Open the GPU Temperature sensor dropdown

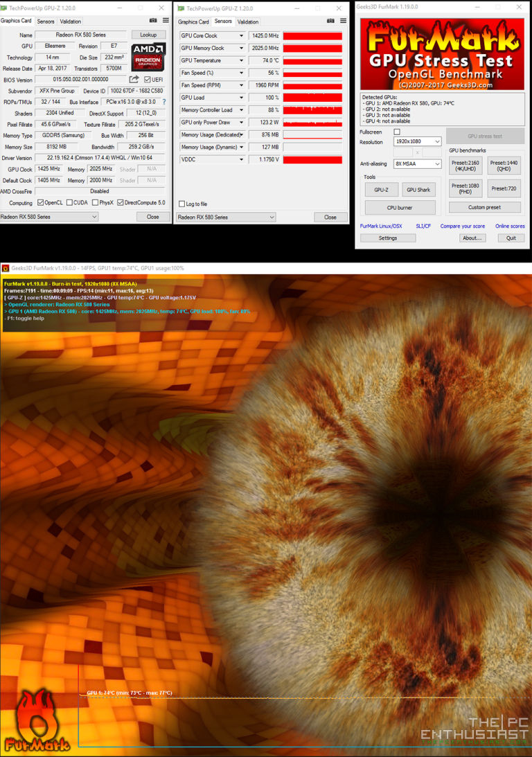241,60
